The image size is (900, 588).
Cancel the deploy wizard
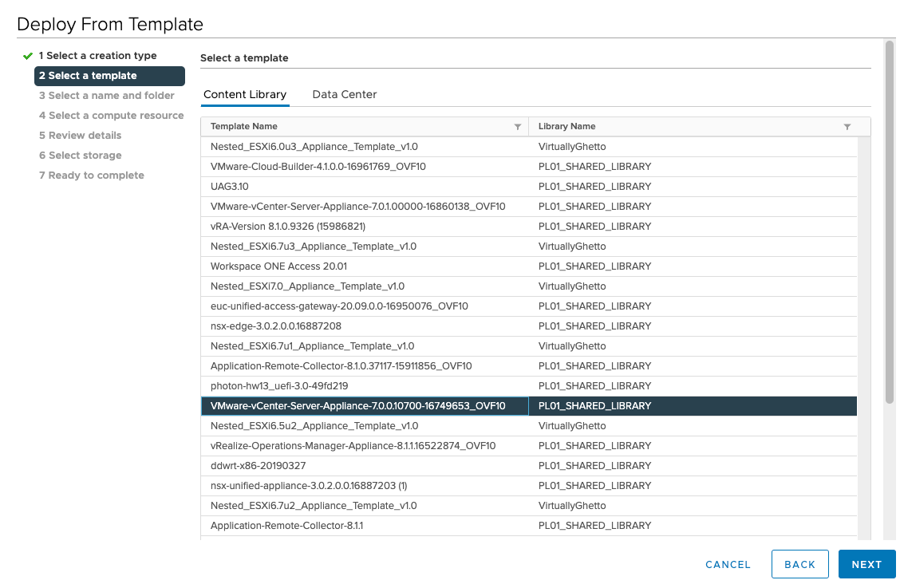coord(728,564)
